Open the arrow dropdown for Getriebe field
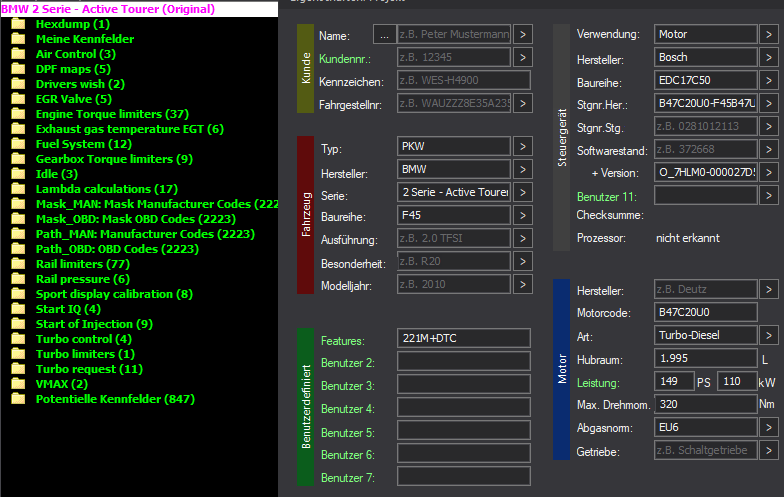The width and height of the screenshot is (784, 497). 768,450
